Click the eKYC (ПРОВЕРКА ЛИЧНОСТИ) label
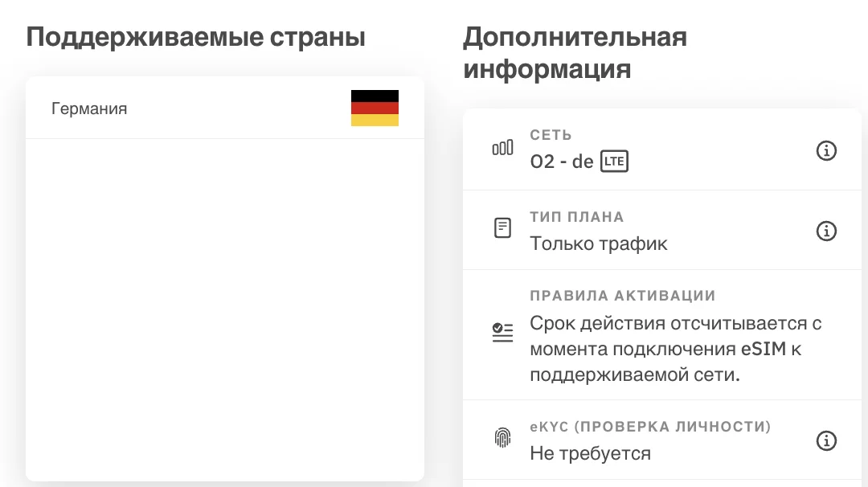This screenshot has height=487, width=868. (x=650, y=427)
